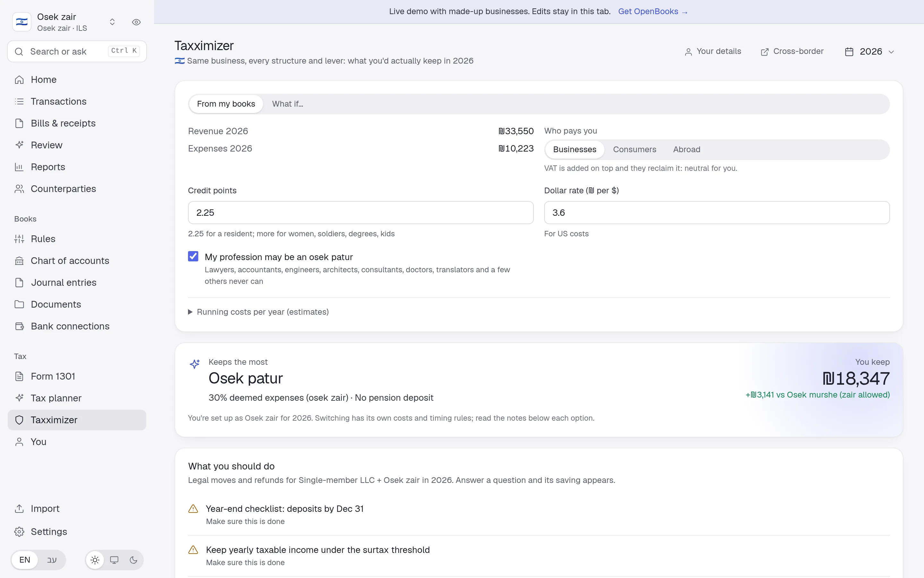Open Rules sliders icon
This screenshot has height=578, width=924.
coord(19,239)
